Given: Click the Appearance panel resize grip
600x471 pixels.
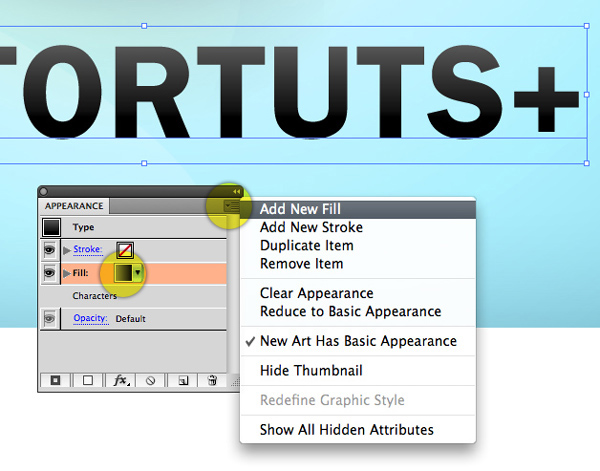Looking at the screenshot, I should pos(235,382).
